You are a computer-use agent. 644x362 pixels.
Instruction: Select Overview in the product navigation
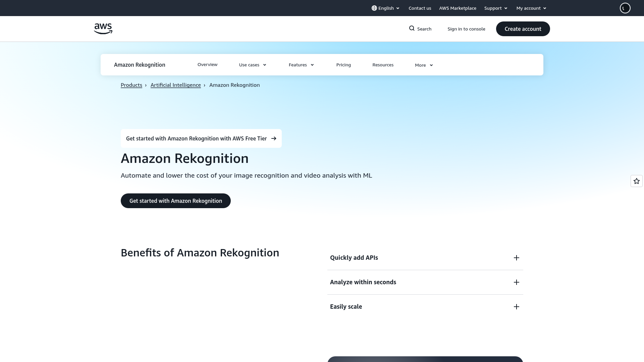click(x=207, y=64)
